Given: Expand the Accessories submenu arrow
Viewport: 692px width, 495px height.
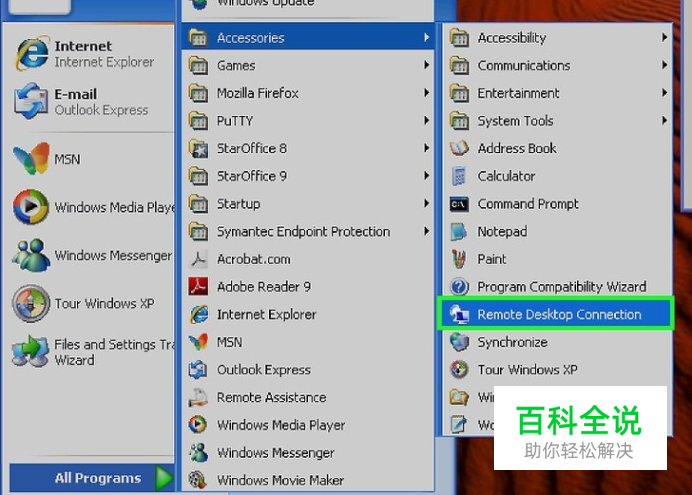Looking at the screenshot, I should click(426, 38).
